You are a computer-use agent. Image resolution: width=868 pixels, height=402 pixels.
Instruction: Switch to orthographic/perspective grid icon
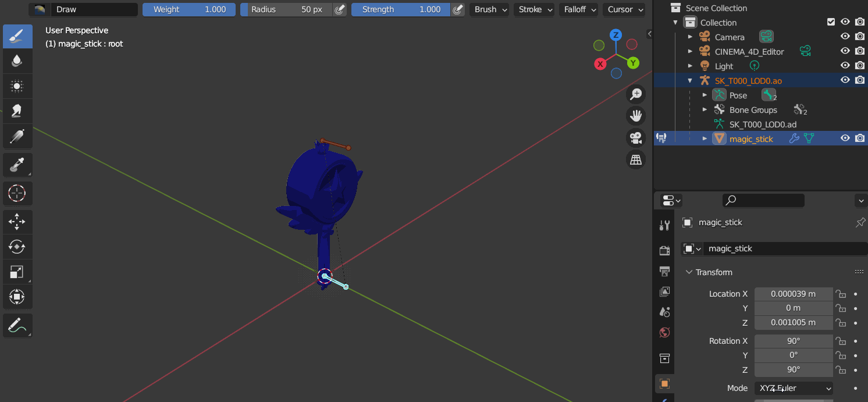point(636,159)
